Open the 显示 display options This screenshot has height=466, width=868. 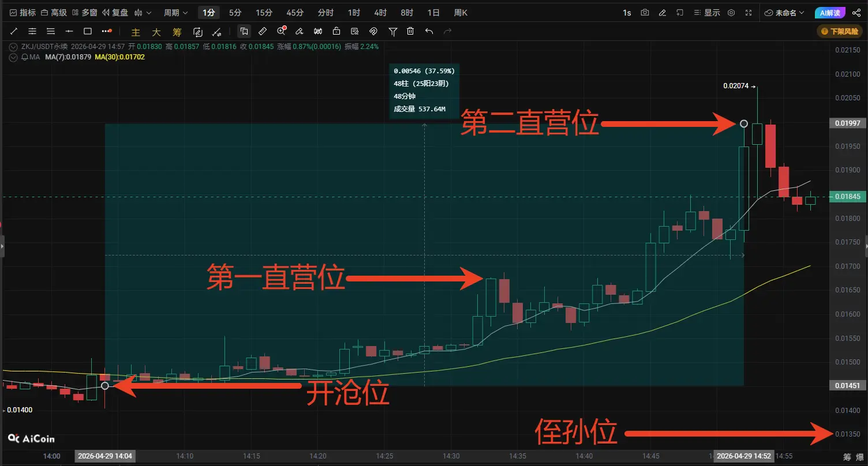pyautogui.click(x=707, y=13)
